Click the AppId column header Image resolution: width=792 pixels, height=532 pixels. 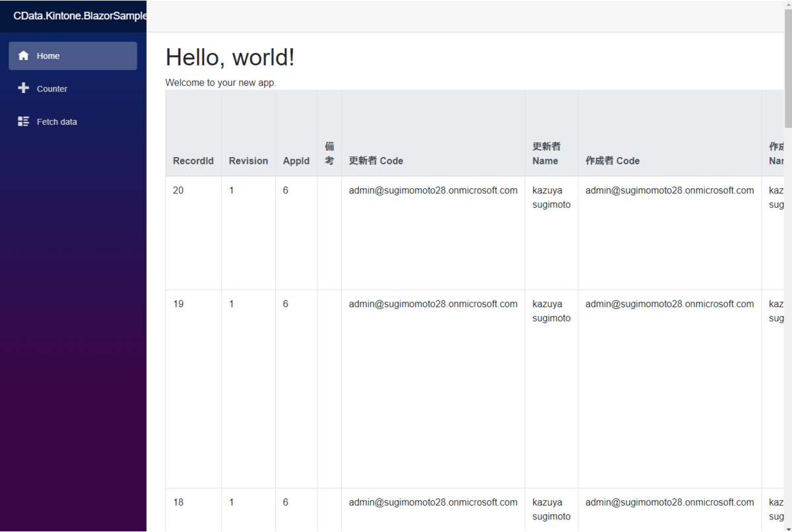click(296, 161)
